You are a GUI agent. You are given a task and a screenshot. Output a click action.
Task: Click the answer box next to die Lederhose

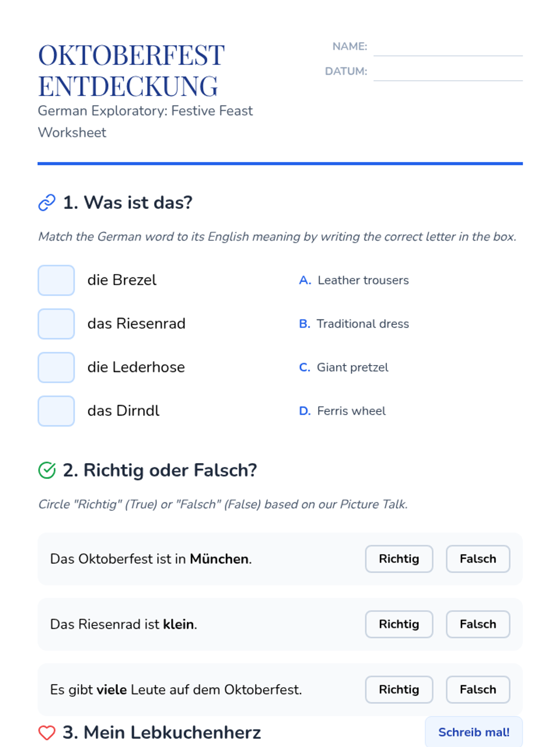(56, 367)
